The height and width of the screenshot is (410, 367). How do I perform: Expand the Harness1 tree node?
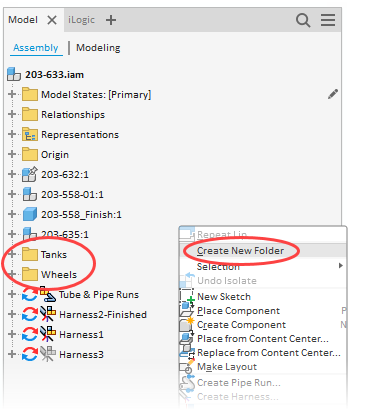point(12,334)
